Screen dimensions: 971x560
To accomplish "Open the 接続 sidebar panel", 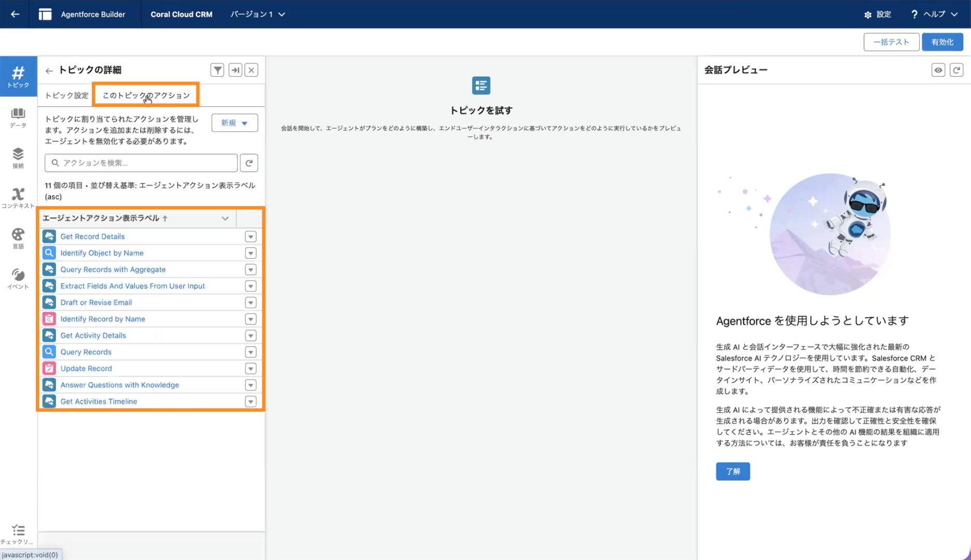I will pos(18,158).
